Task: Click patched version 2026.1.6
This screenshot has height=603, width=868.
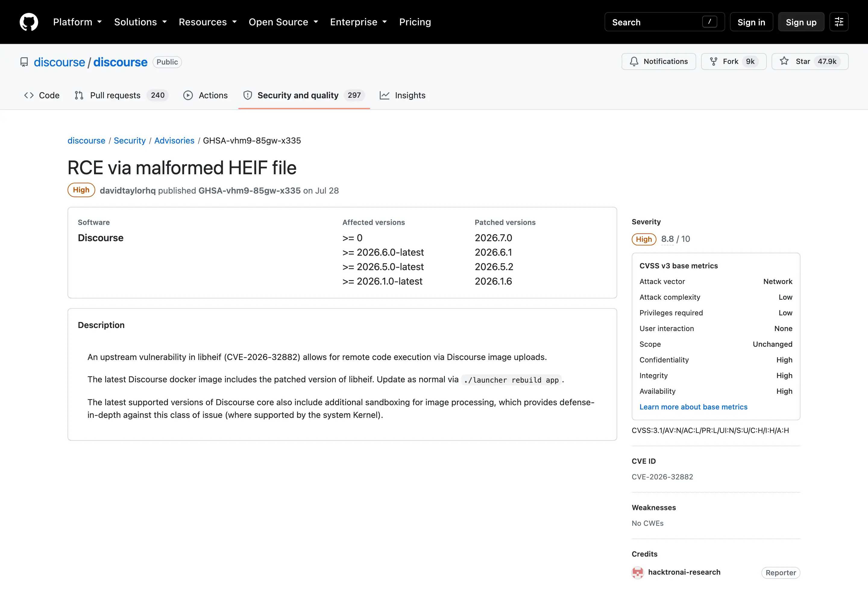Action: pos(493,281)
